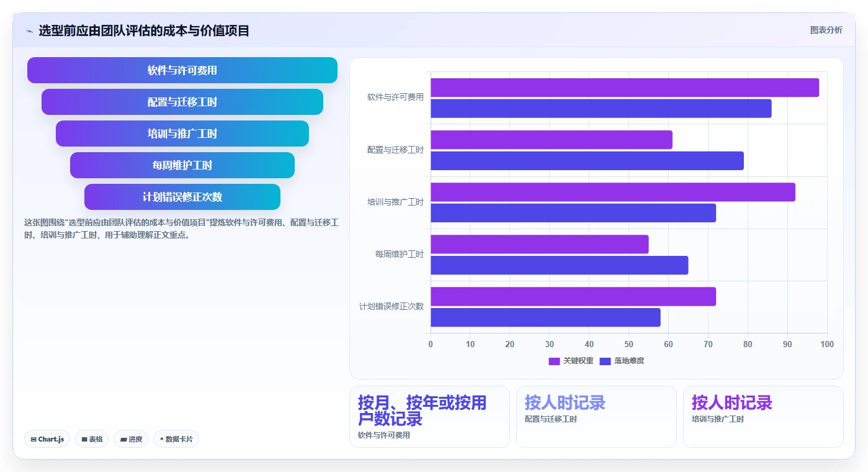The height and width of the screenshot is (472, 868).
Task: Click the x-axis tick value 70
Action: (x=708, y=344)
